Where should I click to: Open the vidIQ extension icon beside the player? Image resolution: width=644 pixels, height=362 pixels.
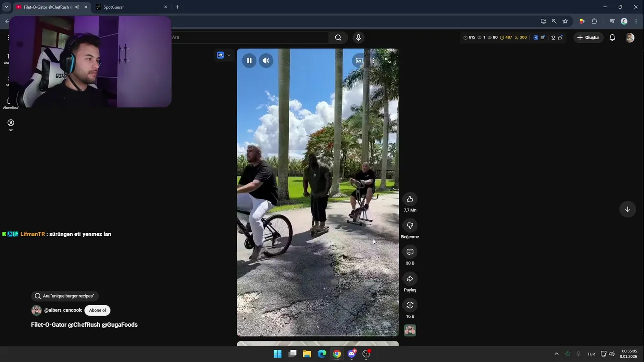(x=220, y=55)
